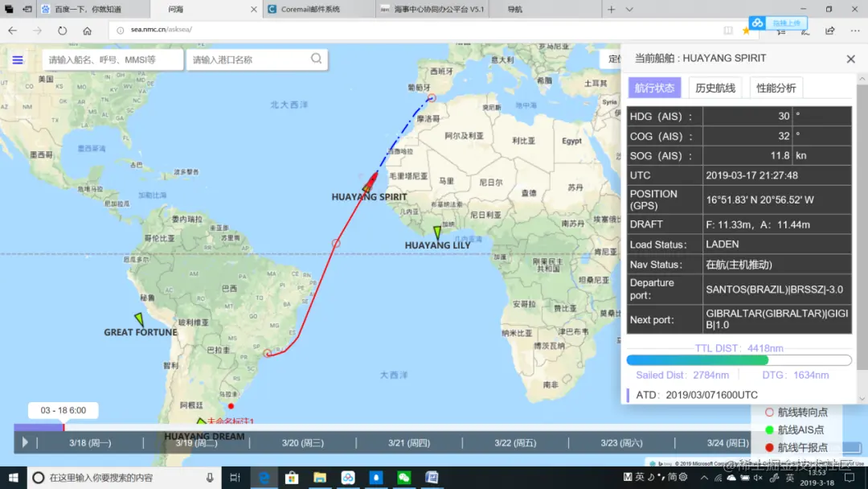Click the Santos departure waypoint circle

[x=268, y=353]
